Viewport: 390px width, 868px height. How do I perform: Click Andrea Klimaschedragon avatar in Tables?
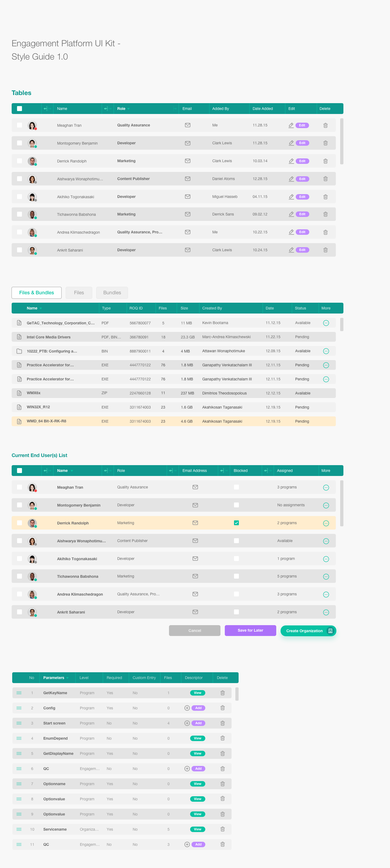pos(32,232)
